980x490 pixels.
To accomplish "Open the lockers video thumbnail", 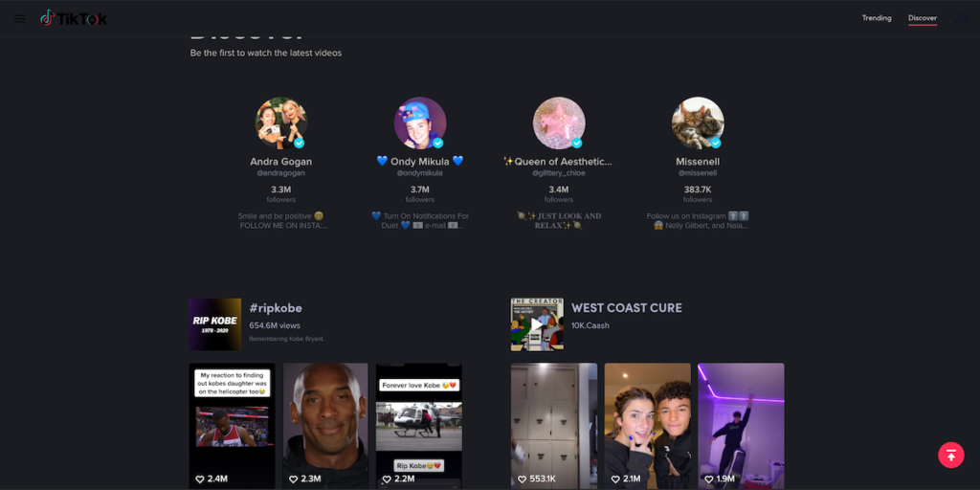I will tap(554, 426).
